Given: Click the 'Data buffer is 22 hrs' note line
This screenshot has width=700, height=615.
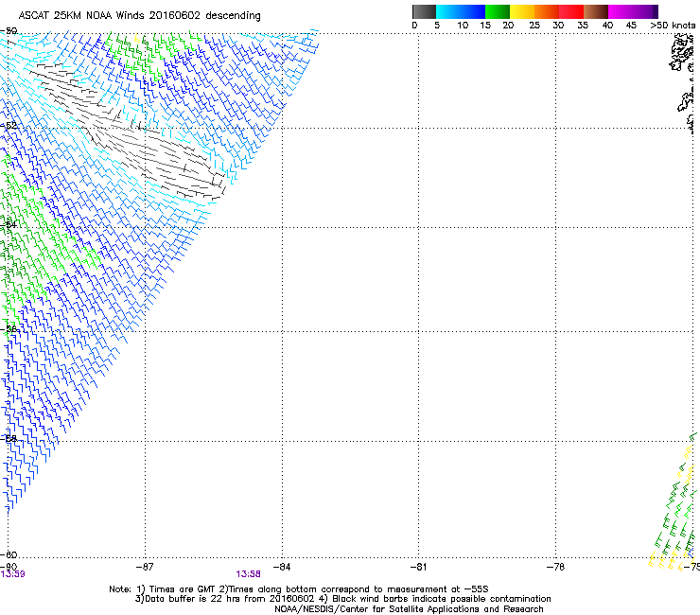Looking at the screenshot, I should (x=342, y=599).
